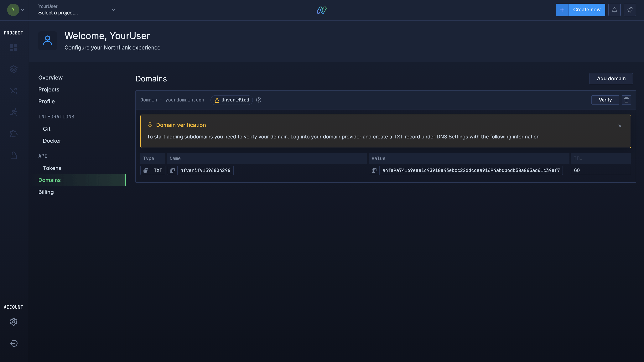The width and height of the screenshot is (644, 362).
Task: Open API Tokens page
Action: pos(52,168)
